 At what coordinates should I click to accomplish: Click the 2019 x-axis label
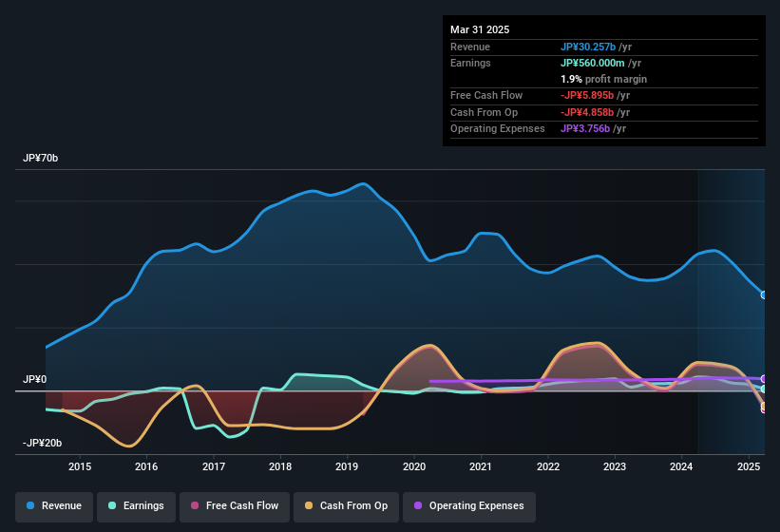[x=347, y=466]
